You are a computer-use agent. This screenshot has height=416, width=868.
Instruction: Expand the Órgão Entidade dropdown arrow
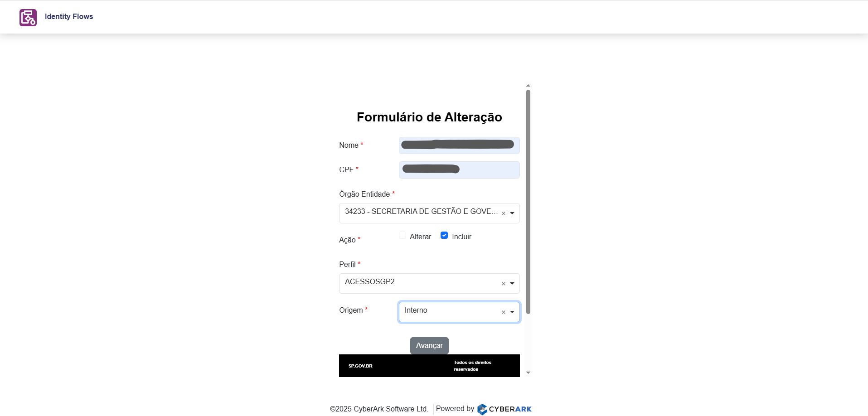pos(512,213)
